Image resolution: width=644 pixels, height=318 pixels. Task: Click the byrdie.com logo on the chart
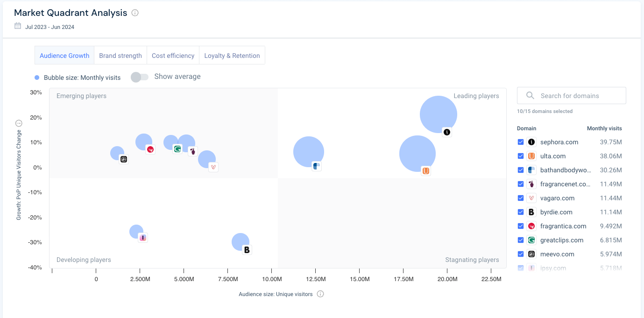pyautogui.click(x=246, y=249)
